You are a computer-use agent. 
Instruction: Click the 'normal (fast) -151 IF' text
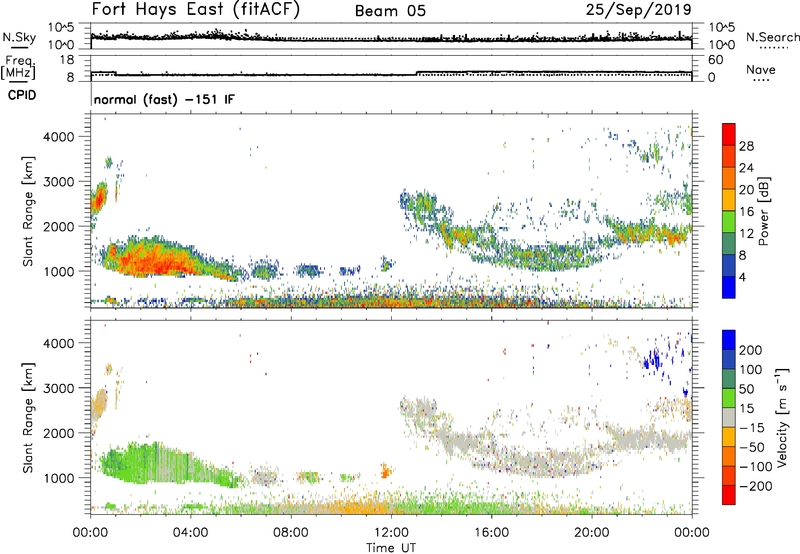[164, 99]
